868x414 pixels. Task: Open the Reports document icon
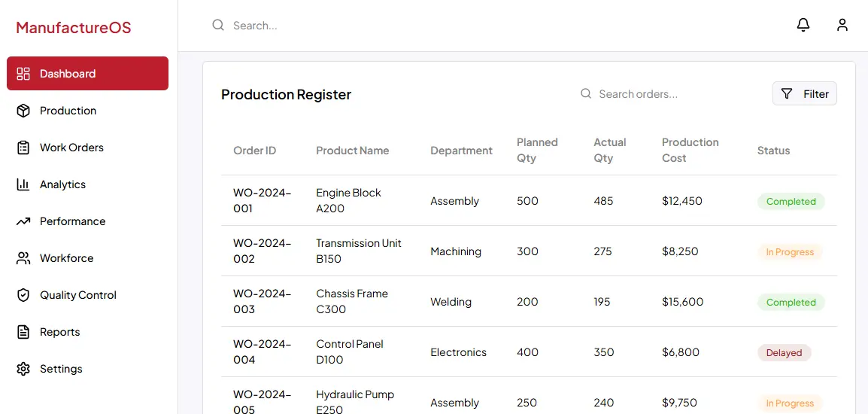(x=23, y=332)
